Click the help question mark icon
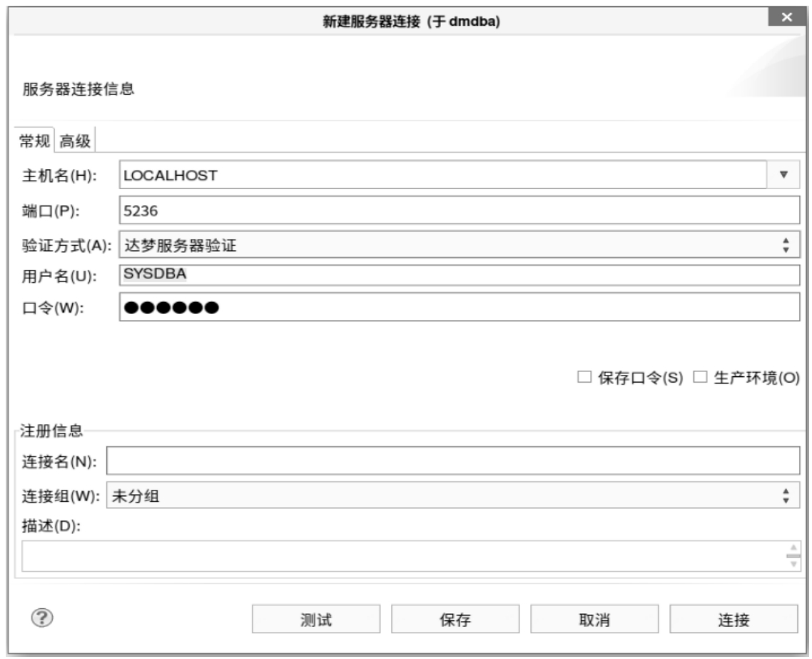This screenshot has width=812, height=659. click(x=38, y=618)
